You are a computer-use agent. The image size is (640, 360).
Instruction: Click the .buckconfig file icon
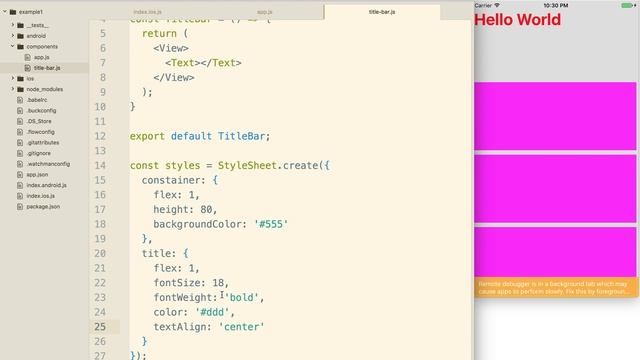[x=20, y=111]
